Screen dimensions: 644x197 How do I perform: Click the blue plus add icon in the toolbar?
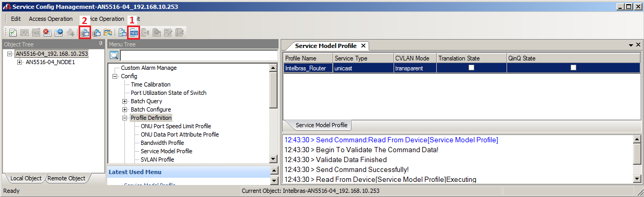point(58,32)
